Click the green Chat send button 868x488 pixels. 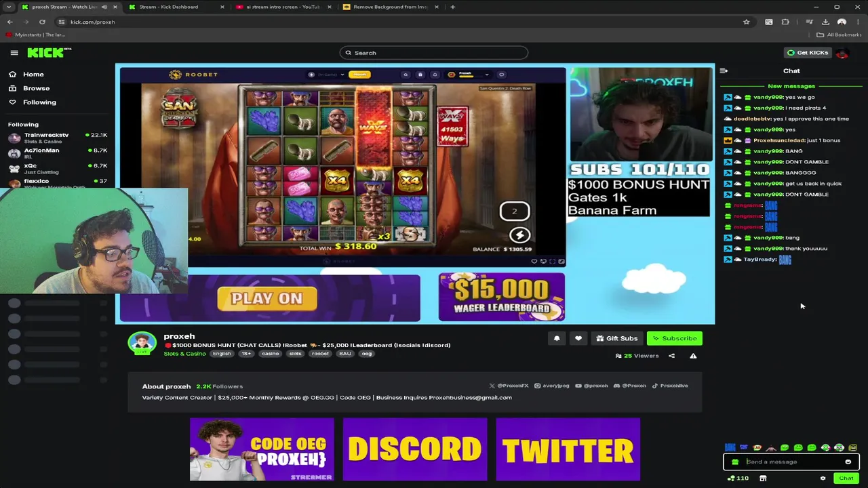click(846, 479)
